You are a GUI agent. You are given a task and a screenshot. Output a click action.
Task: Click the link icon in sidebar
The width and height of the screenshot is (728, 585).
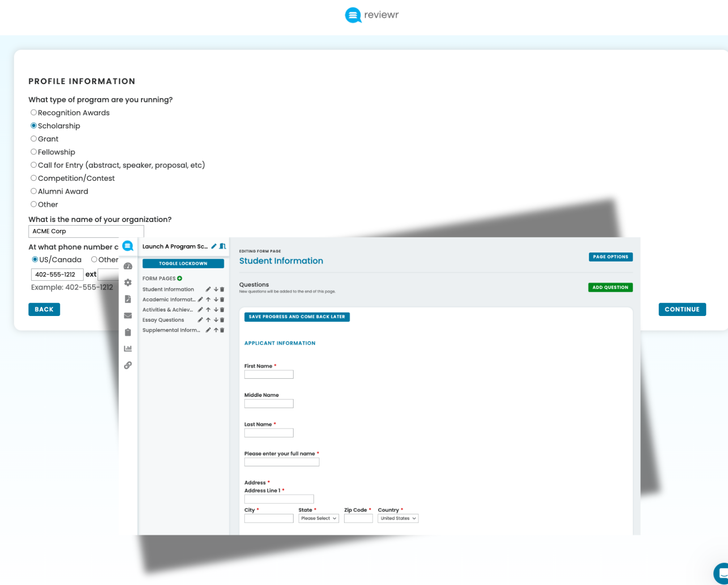[128, 365]
